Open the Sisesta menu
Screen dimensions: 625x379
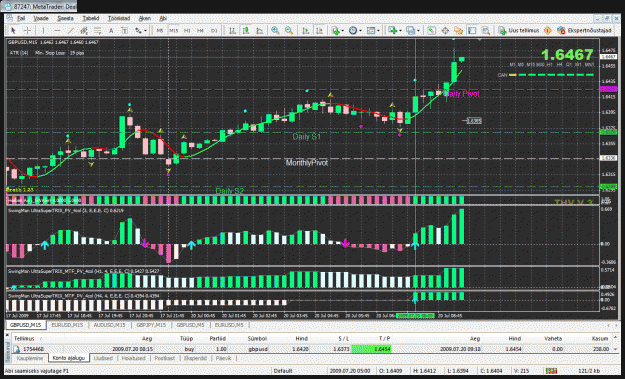(65, 18)
